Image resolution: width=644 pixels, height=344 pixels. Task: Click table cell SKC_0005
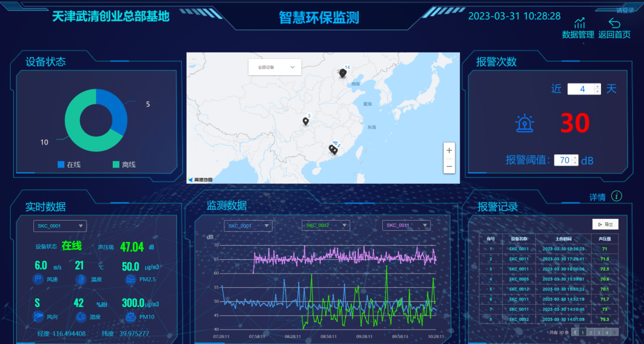point(519,279)
